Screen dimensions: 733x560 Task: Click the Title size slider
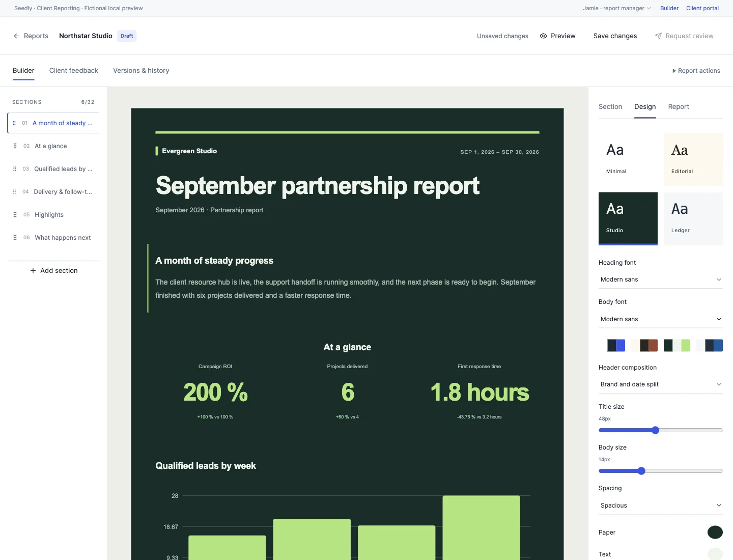pos(661,430)
